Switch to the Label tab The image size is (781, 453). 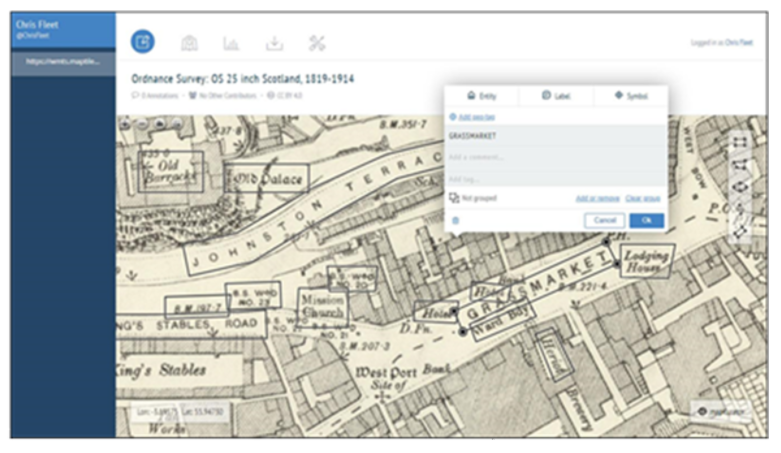point(556,96)
